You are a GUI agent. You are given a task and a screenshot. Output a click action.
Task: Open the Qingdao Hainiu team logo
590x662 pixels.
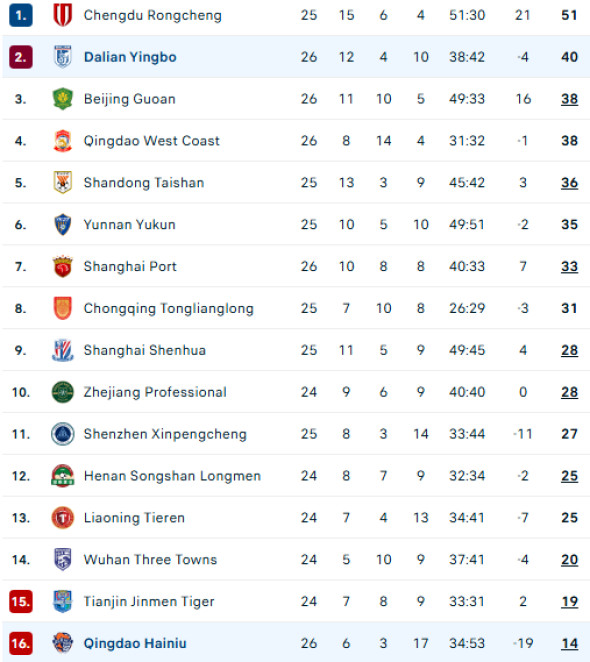[63, 643]
